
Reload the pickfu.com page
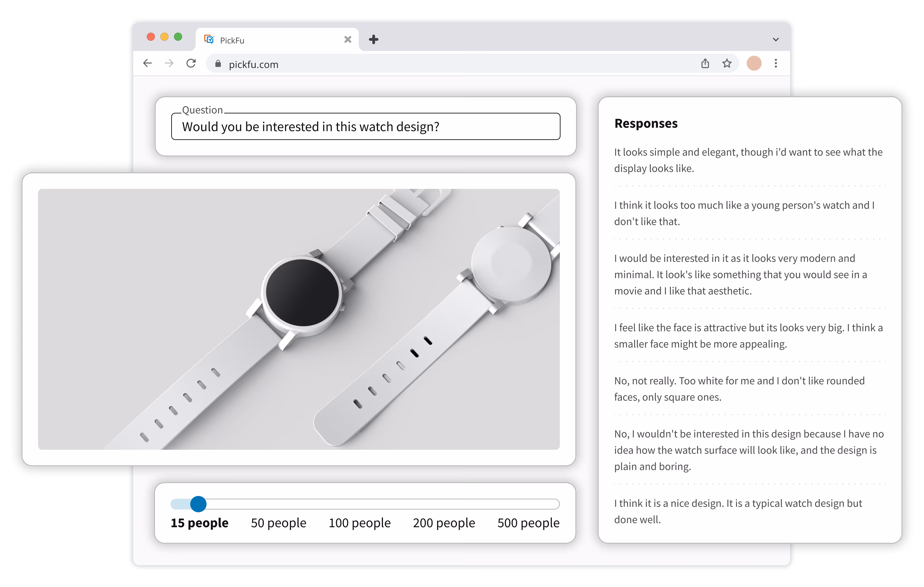click(x=191, y=63)
